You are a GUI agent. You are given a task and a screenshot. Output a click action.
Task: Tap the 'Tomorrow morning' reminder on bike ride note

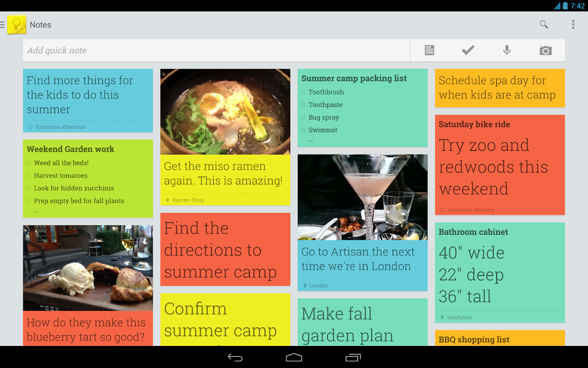pos(467,209)
